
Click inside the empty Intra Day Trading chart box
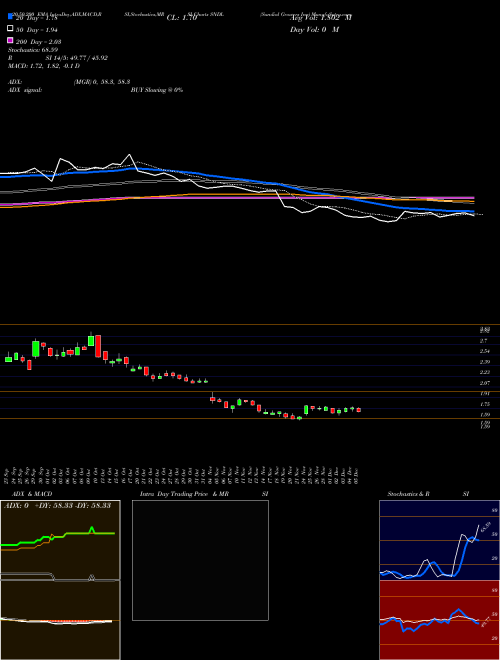(200, 560)
